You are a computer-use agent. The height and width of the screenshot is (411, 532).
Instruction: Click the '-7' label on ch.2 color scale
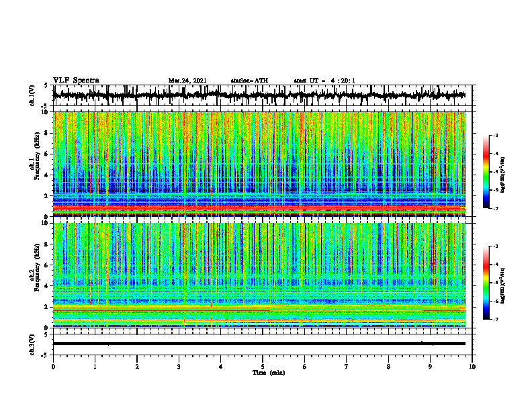496,319
